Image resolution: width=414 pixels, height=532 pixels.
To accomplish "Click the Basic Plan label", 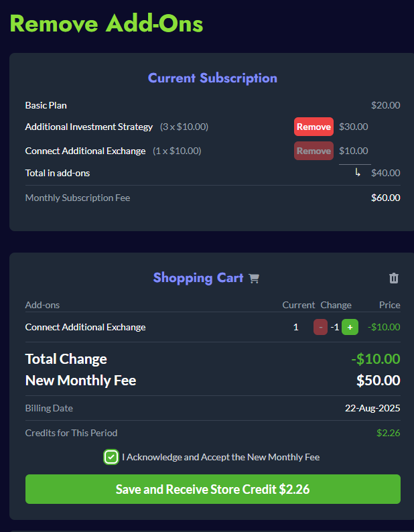I will click(46, 105).
